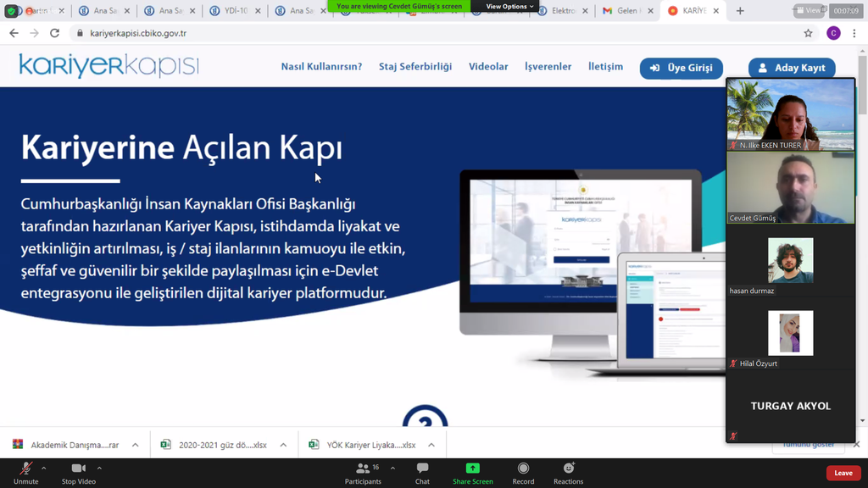Screen dimensions: 868x488
Task: Open the Chrome profile avatar C
Action: 833,33
